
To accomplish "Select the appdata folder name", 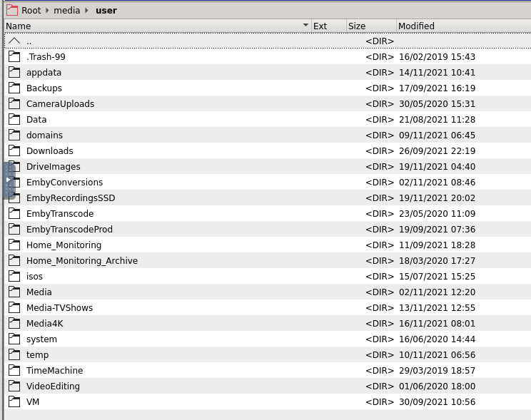I will [44, 73].
